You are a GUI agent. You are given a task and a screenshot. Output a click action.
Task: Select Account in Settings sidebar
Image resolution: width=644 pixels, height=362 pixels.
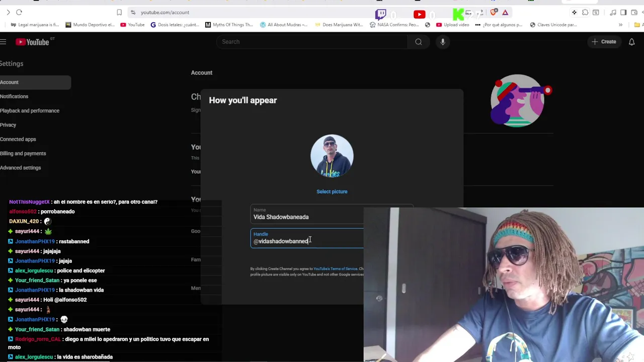(x=35, y=82)
